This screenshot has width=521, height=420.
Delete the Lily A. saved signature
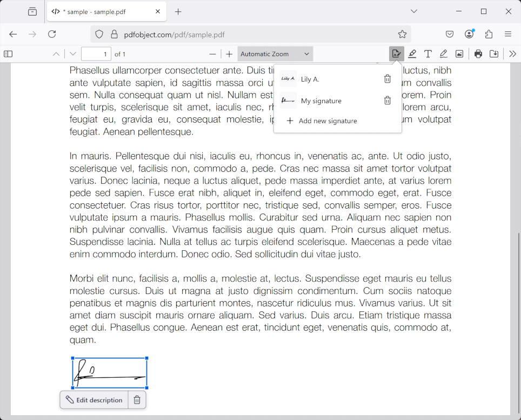click(388, 79)
